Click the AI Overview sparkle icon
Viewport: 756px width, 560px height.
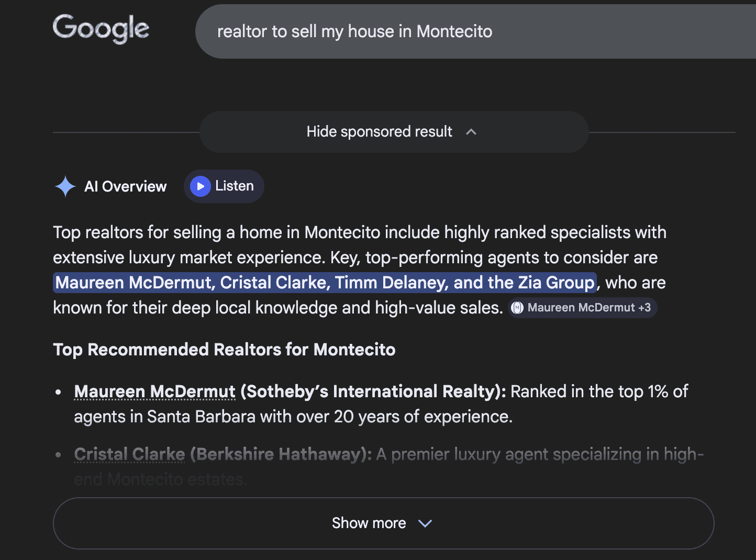tap(65, 186)
